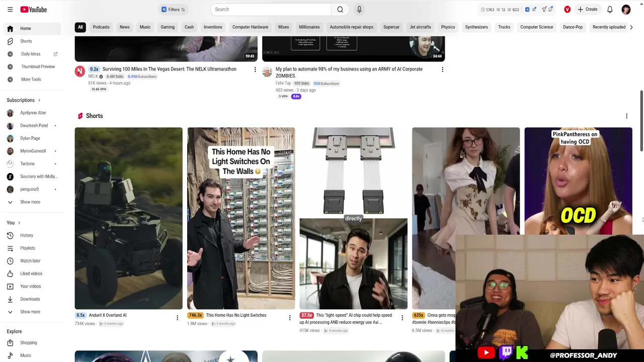This screenshot has height=362, width=644.
Task: Open Thumbnail Preview tool
Action: coord(32,66)
